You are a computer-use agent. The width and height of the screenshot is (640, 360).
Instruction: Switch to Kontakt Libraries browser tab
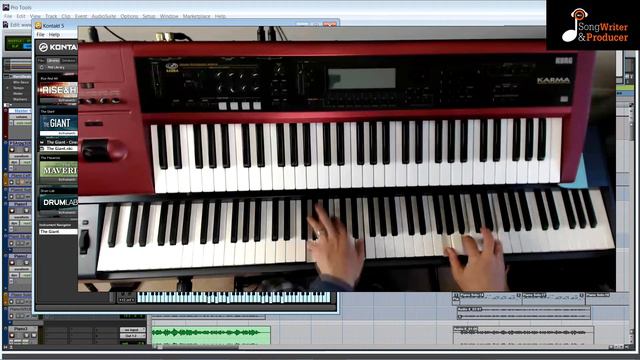click(53, 60)
